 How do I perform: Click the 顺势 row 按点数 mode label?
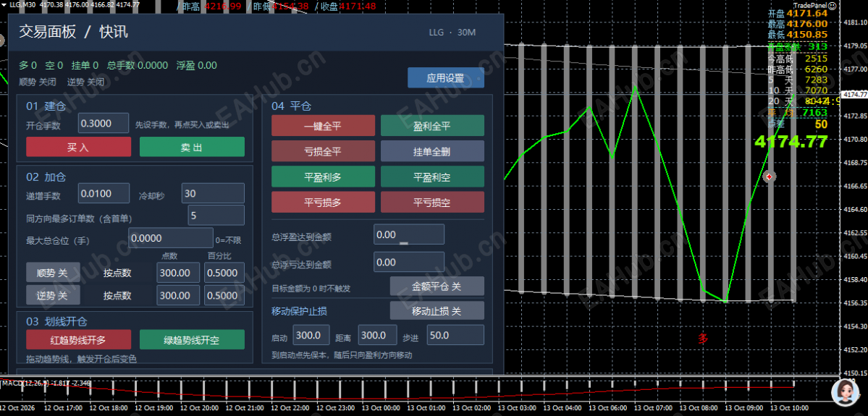pyautogui.click(x=117, y=273)
